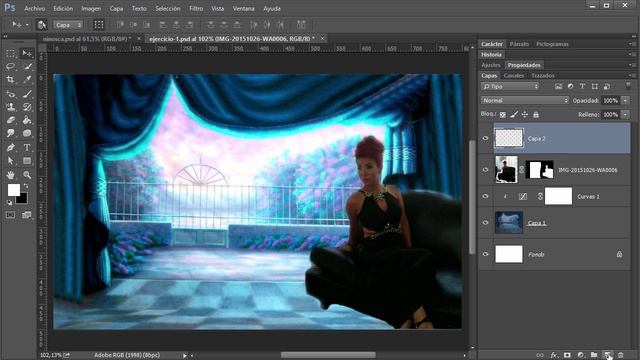Image resolution: width=640 pixels, height=360 pixels.
Task: Create a new layer
Action: tap(607, 355)
